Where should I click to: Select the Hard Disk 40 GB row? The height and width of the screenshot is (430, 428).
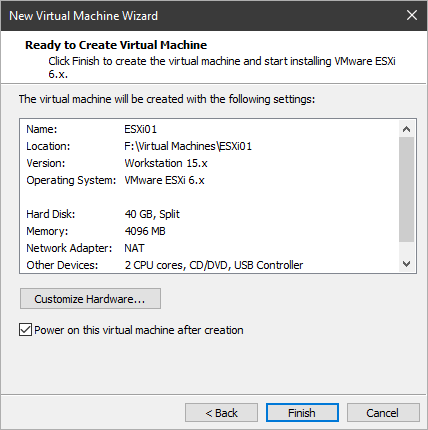pos(209,214)
